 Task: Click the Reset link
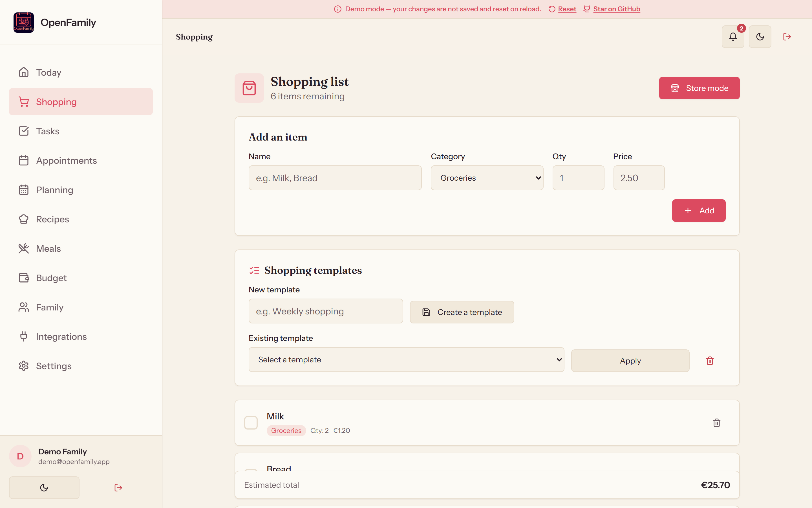(567, 9)
